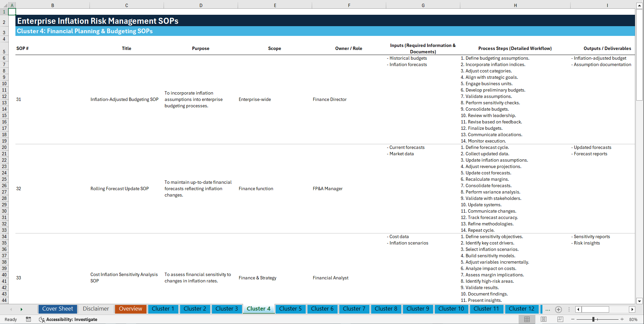
Task: Switch to the Cluster 7 sheet tab
Action: pos(354,309)
